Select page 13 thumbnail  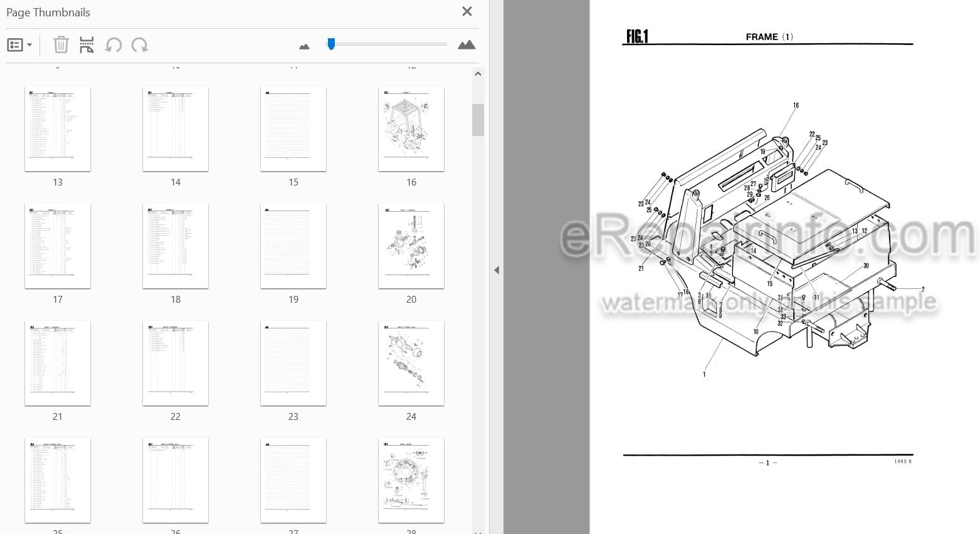pos(58,129)
